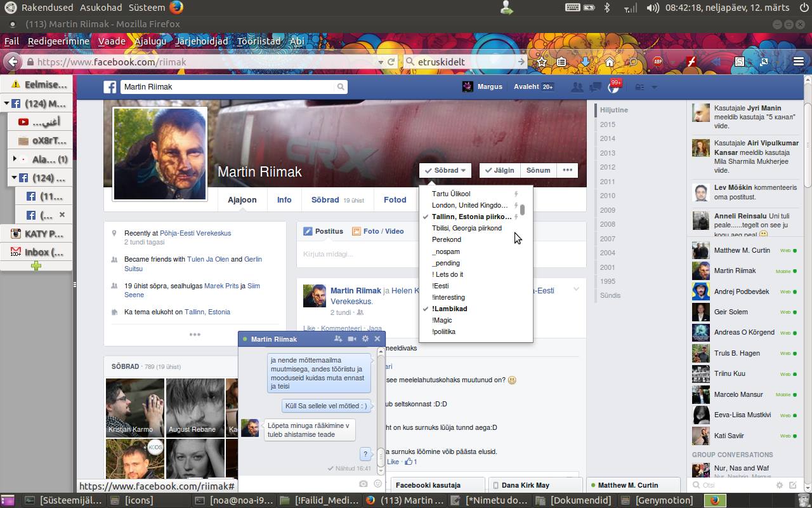Viewport: 812px width, 508px height.
Task: Click the network signal indicator in top panel
Action: [630, 8]
